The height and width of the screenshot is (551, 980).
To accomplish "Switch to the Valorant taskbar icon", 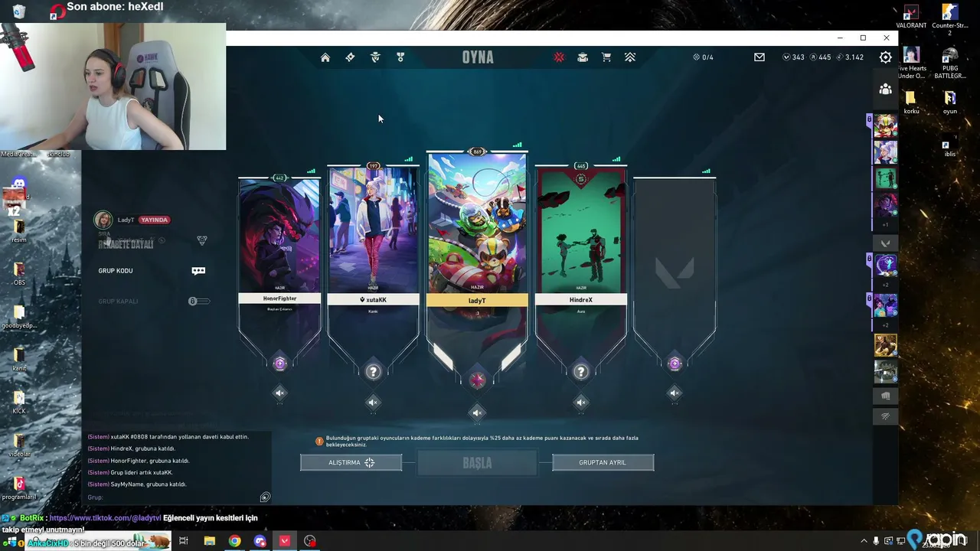I will [x=285, y=541].
